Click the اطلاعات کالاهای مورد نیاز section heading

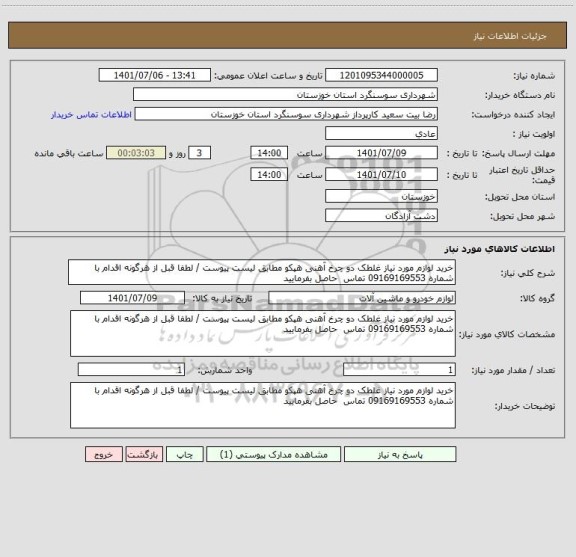[500, 249]
